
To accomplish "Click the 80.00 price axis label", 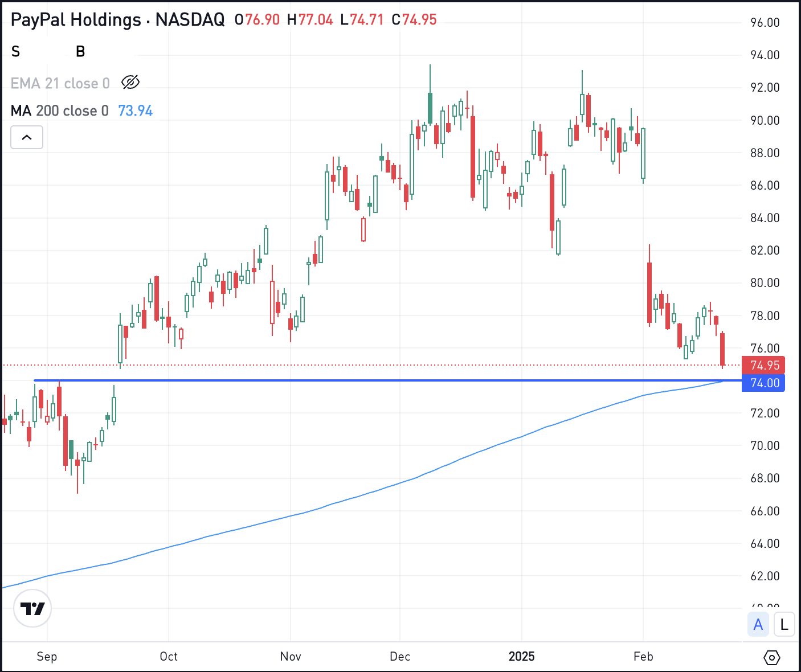I will click(x=765, y=282).
